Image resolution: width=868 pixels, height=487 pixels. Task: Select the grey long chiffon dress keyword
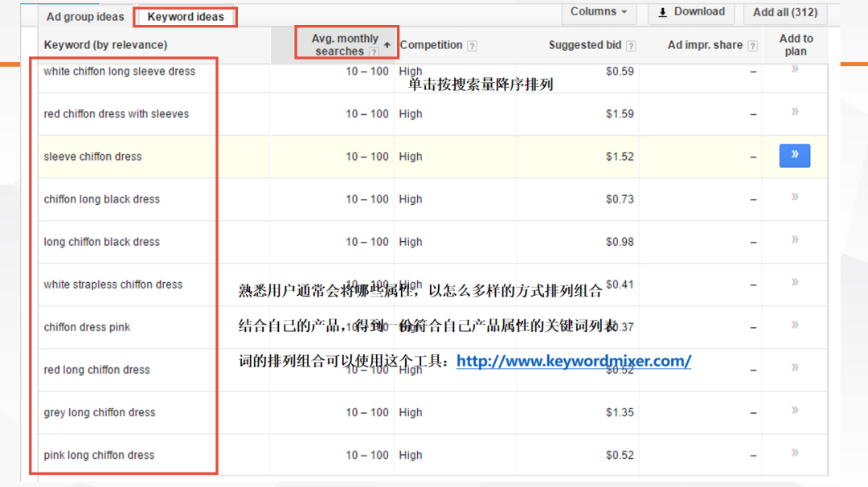[x=100, y=412]
